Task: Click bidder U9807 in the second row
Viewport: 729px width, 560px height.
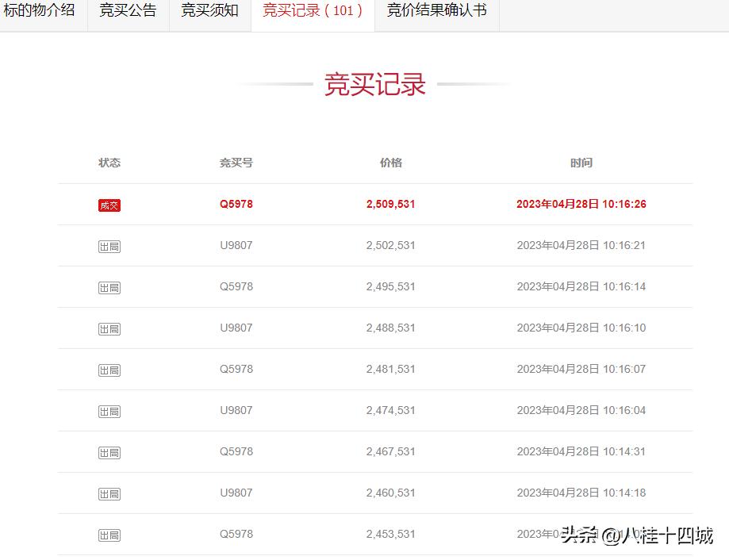Action: (236, 246)
